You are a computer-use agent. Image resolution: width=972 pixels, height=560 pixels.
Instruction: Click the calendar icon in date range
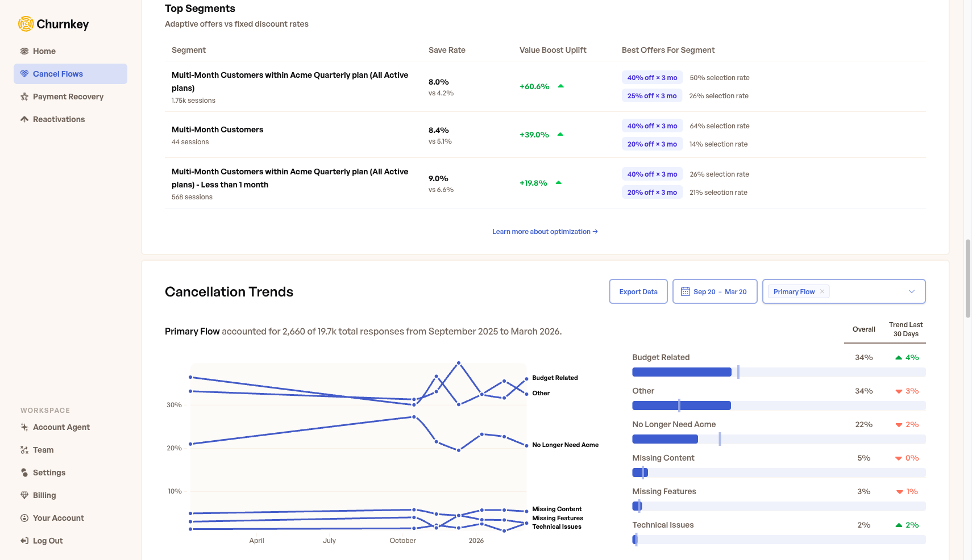685,291
